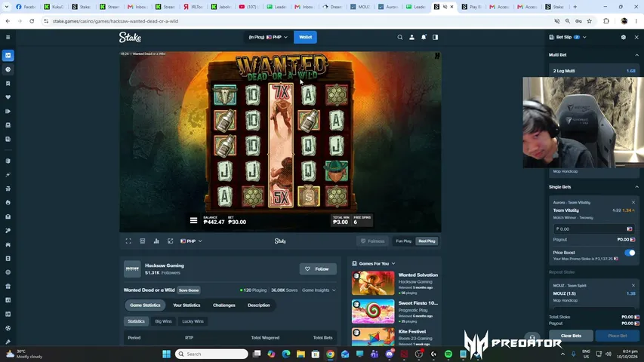This screenshot has width=644, height=362.
Task: Open the Hacksaw Gaming provider link
Action: coord(165,265)
